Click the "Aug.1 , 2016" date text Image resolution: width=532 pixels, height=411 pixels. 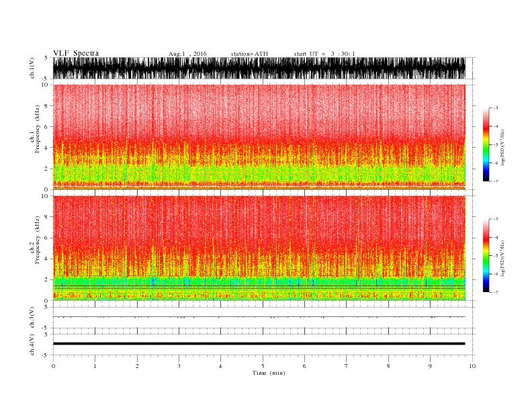coord(187,54)
